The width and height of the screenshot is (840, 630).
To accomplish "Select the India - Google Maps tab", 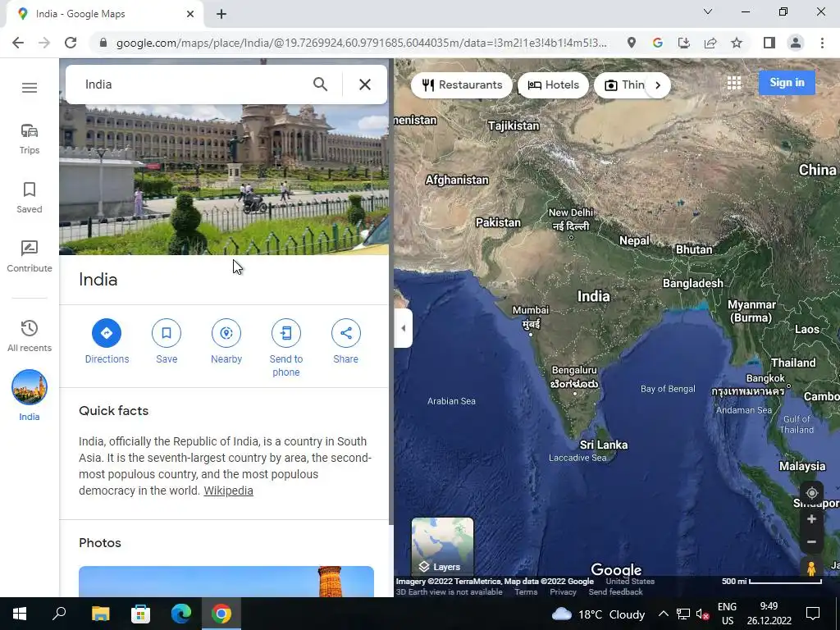I will coord(104,14).
